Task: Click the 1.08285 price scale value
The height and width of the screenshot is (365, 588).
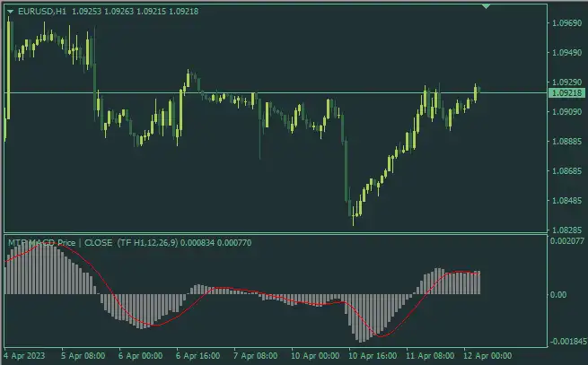Action: pos(567,230)
